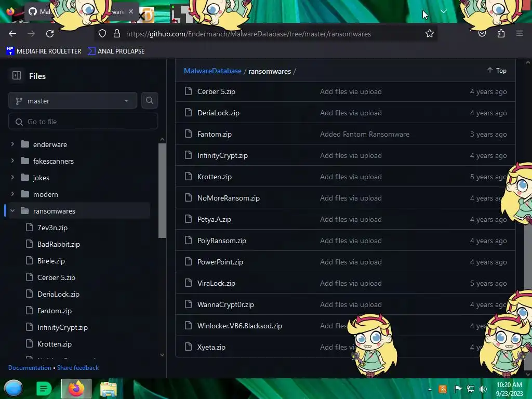Click the network tray icon

(x=471, y=389)
